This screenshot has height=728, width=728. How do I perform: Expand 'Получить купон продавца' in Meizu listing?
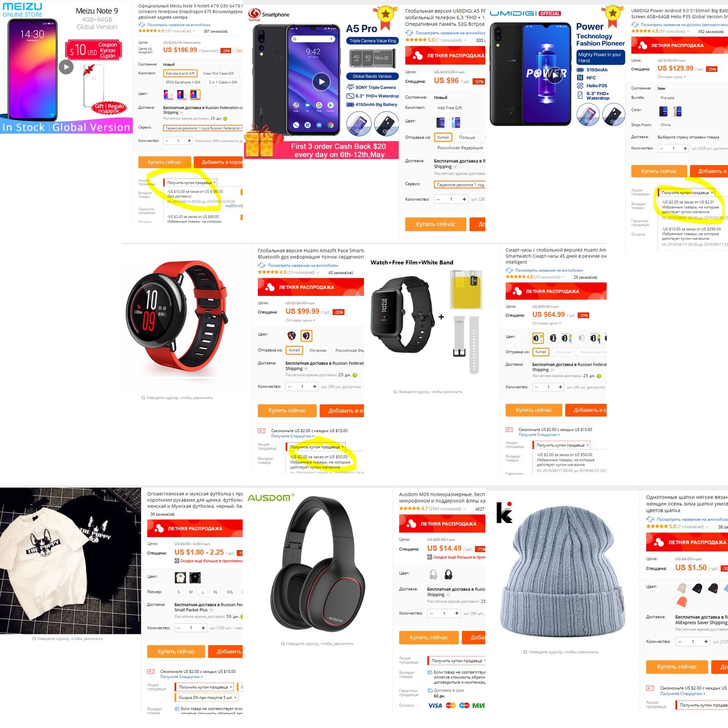coord(191,183)
